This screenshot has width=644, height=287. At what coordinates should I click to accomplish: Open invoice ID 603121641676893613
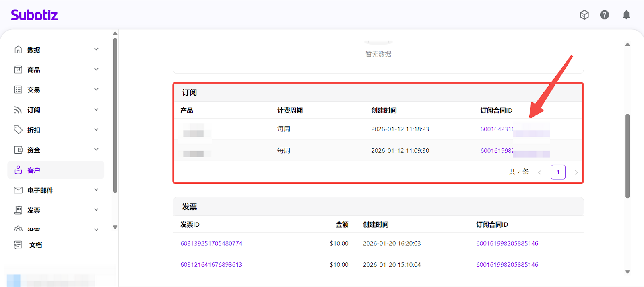point(211,264)
